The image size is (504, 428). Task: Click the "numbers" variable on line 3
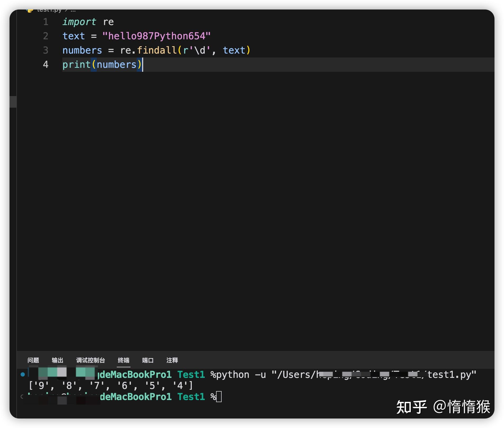pyautogui.click(x=82, y=50)
